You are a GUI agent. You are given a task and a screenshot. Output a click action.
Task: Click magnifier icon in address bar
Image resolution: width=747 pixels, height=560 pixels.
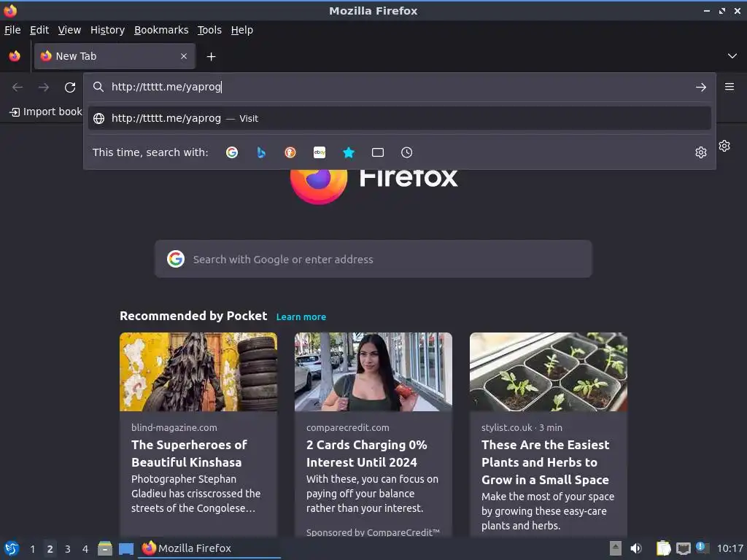pos(98,87)
